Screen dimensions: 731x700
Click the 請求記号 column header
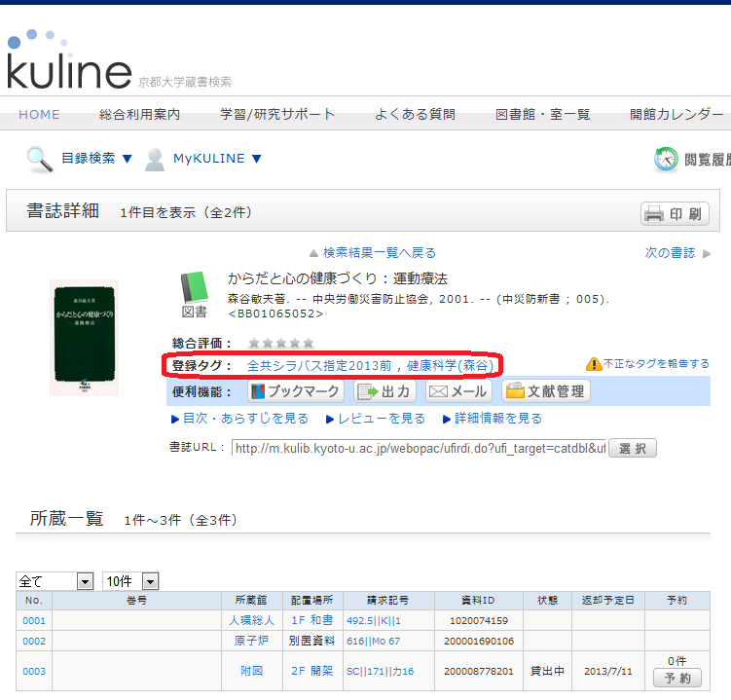point(387,601)
